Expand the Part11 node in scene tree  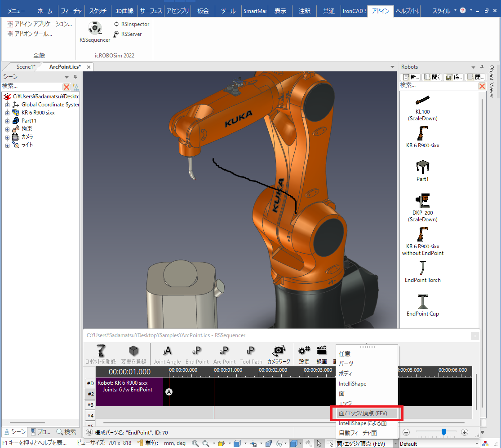tap(7, 121)
